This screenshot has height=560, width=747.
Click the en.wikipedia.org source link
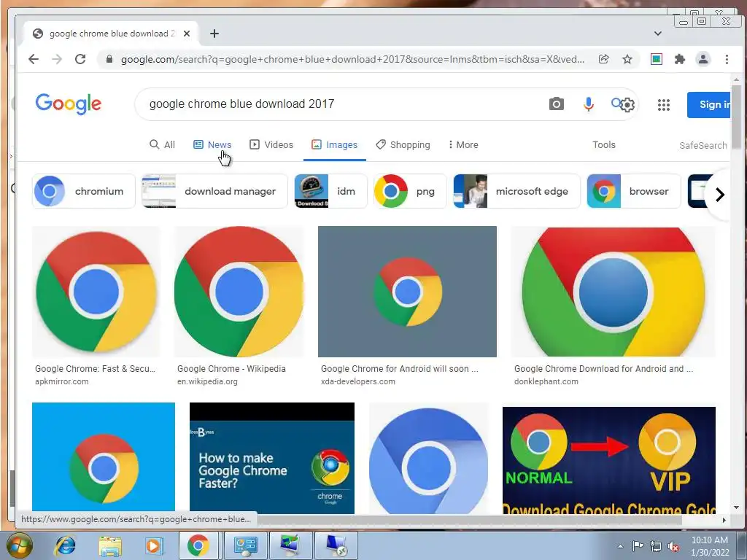point(207,381)
